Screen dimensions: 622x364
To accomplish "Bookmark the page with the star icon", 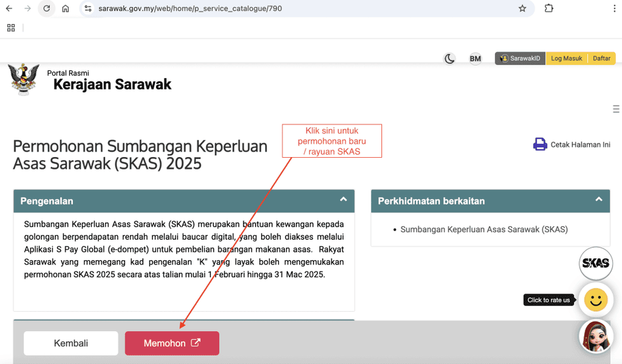I will coord(523,9).
